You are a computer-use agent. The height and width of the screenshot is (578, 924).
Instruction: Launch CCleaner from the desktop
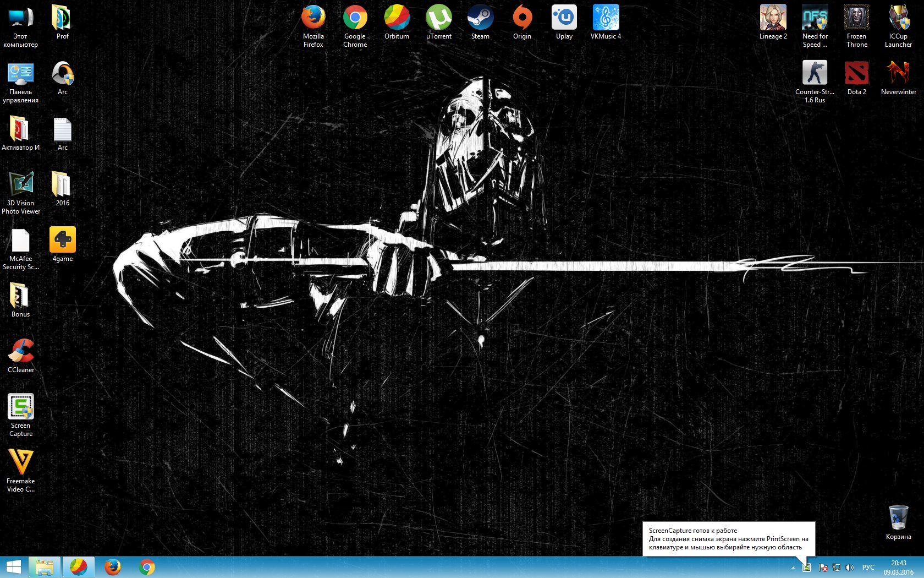[21, 356]
